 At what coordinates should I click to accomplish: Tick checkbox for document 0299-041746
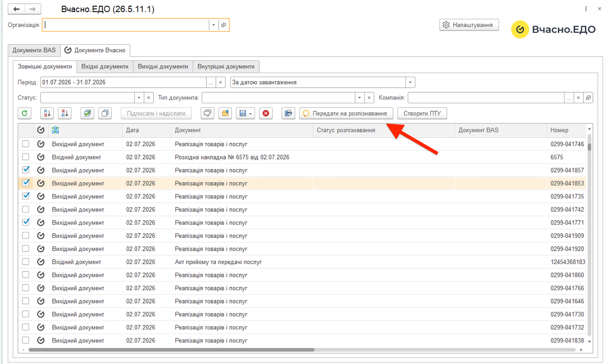(26, 144)
